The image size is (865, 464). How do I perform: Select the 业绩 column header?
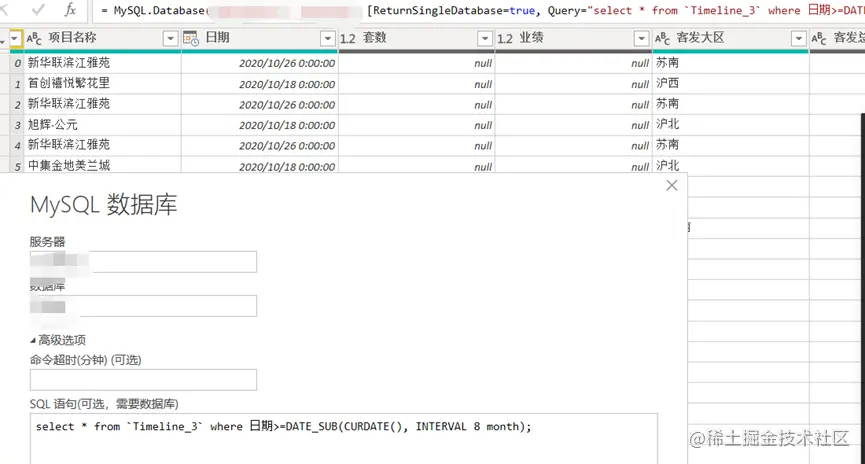click(574, 38)
